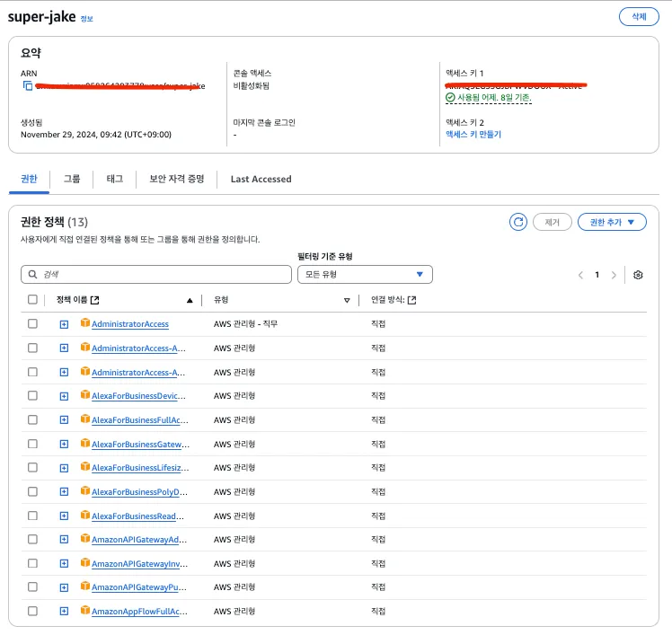Open the 정보 link beside super-jake
Viewport: 672px width, 635px height.
(86, 19)
